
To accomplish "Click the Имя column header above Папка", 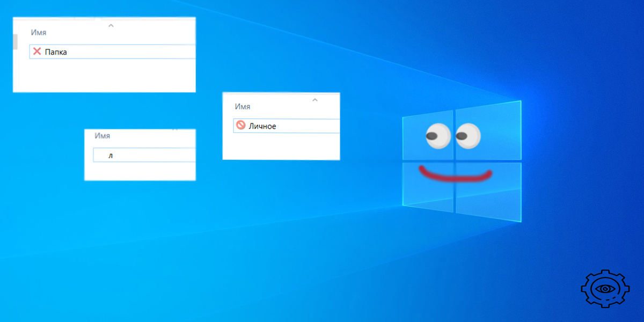I will (38, 33).
